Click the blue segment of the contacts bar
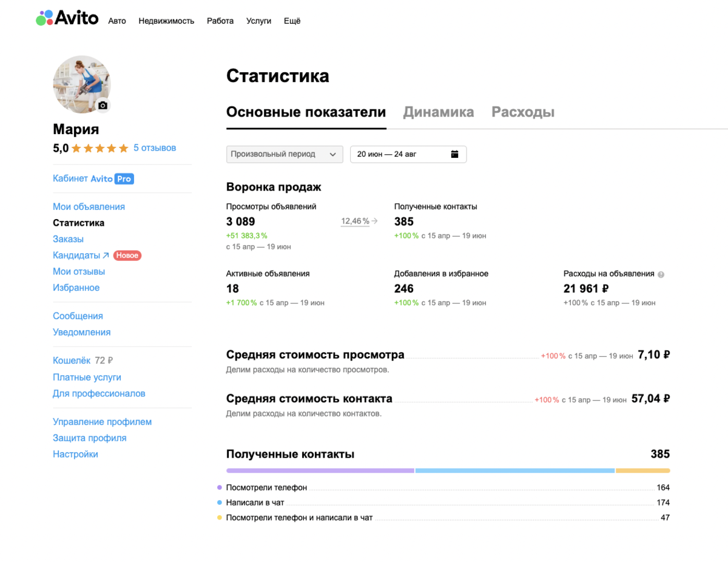The width and height of the screenshot is (728, 562). pyautogui.click(x=515, y=470)
